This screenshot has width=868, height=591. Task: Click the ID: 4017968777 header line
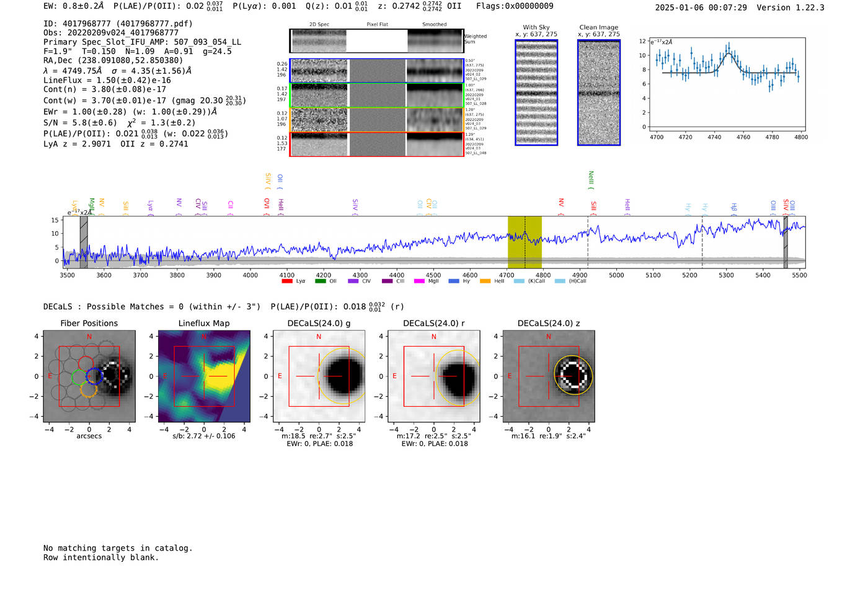coord(118,24)
